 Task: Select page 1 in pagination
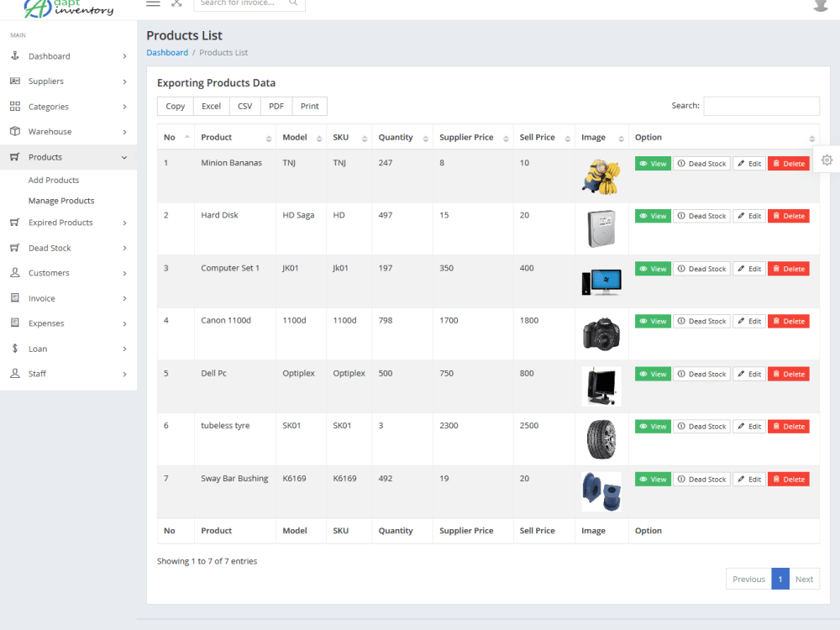pos(780,579)
